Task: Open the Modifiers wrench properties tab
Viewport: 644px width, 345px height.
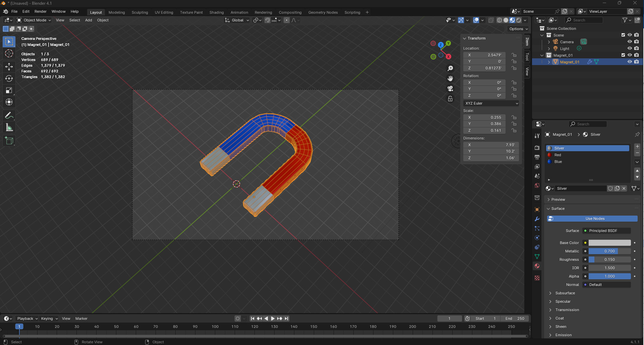Action: (537, 219)
